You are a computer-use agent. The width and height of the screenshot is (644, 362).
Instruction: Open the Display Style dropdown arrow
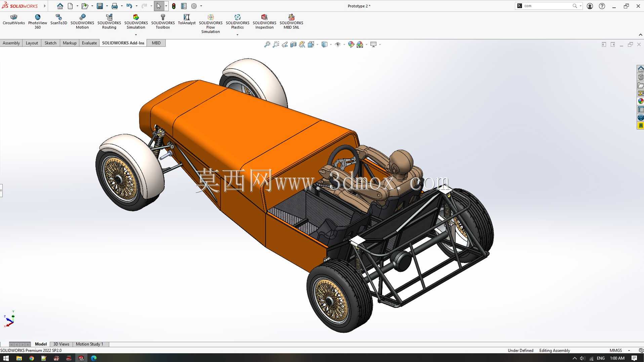331,44
